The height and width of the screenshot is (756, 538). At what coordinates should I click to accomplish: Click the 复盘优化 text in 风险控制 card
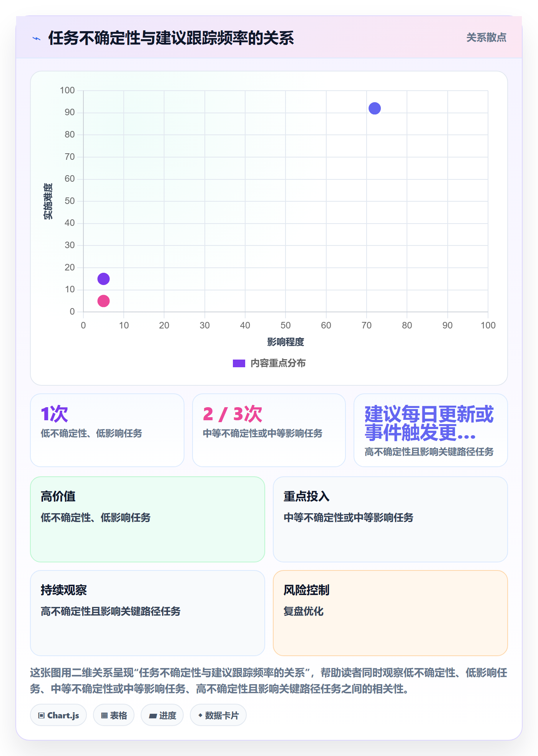click(x=304, y=611)
